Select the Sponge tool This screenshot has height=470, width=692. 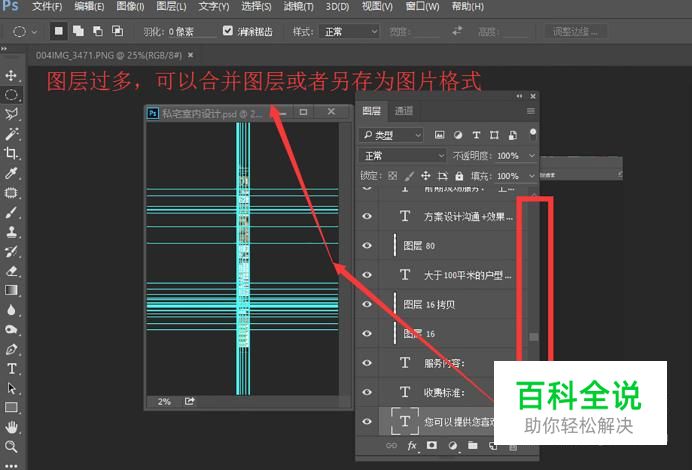pos(11,329)
